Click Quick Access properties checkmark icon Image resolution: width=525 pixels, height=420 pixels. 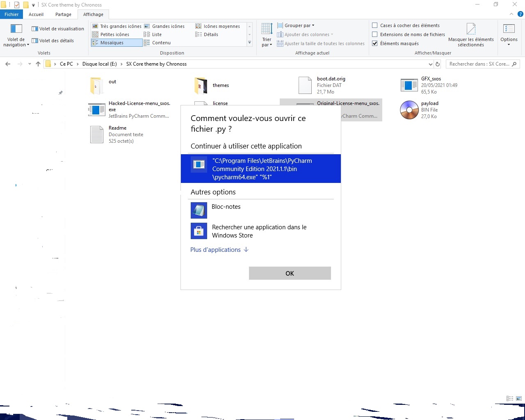[x=17, y=5]
